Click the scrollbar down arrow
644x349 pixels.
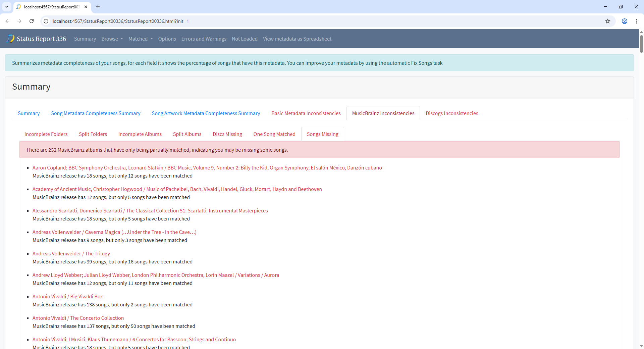[x=641, y=346]
